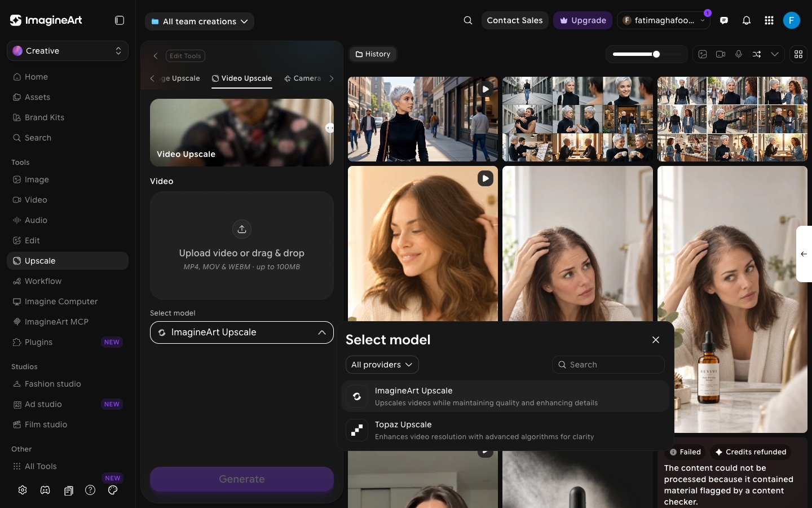Open Assets in the sidebar

tap(68, 97)
